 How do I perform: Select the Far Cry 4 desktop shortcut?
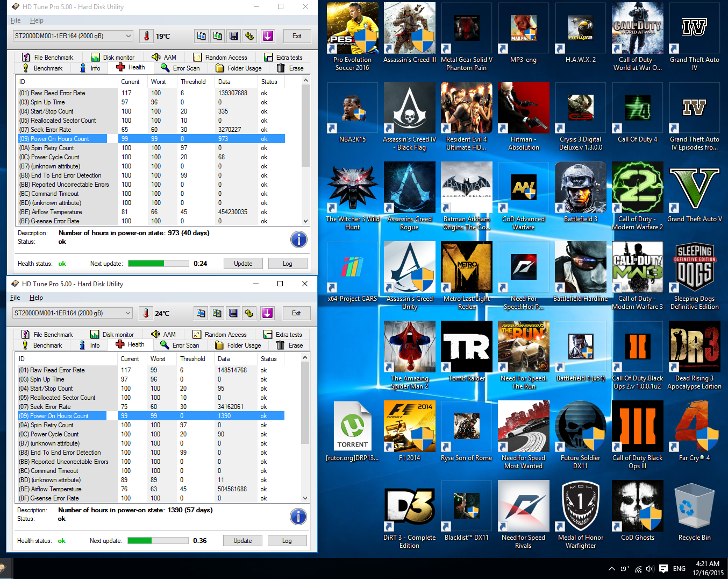(694, 432)
